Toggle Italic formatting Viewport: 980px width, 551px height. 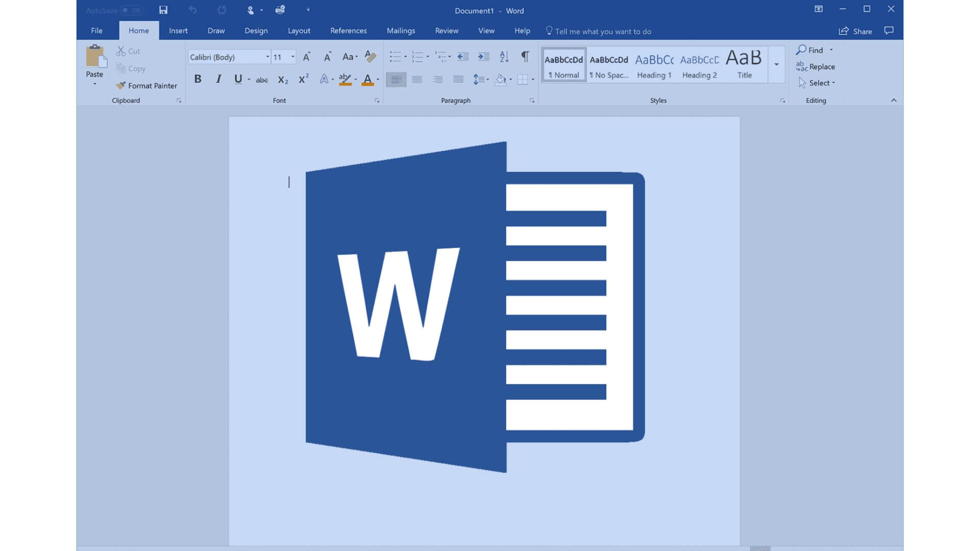[218, 79]
